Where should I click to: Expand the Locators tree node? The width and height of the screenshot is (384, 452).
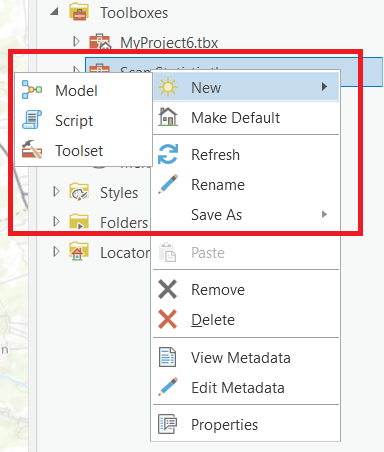click(56, 252)
